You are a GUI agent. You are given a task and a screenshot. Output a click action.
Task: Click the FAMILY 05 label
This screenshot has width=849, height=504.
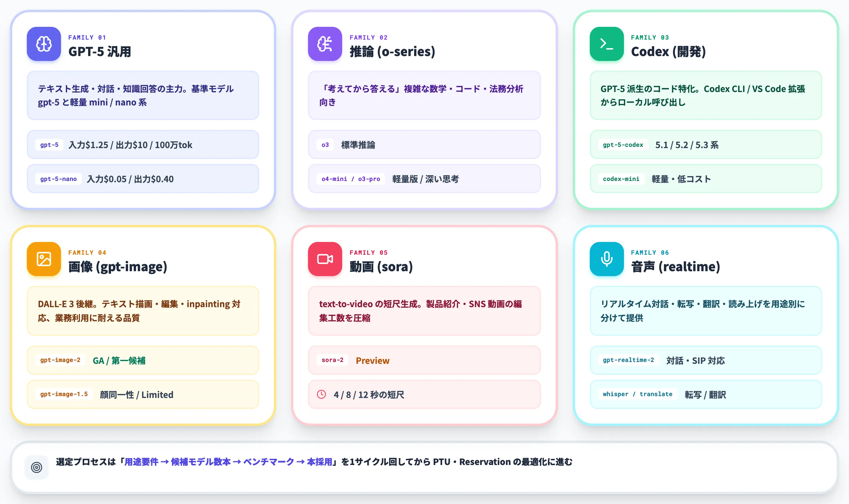click(x=368, y=252)
